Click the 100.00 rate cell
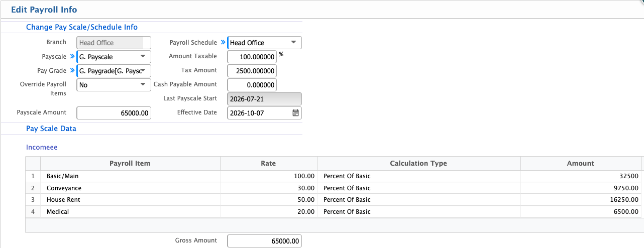The height and width of the screenshot is (248, 644). pyautogui.click(x=268, y=176)
